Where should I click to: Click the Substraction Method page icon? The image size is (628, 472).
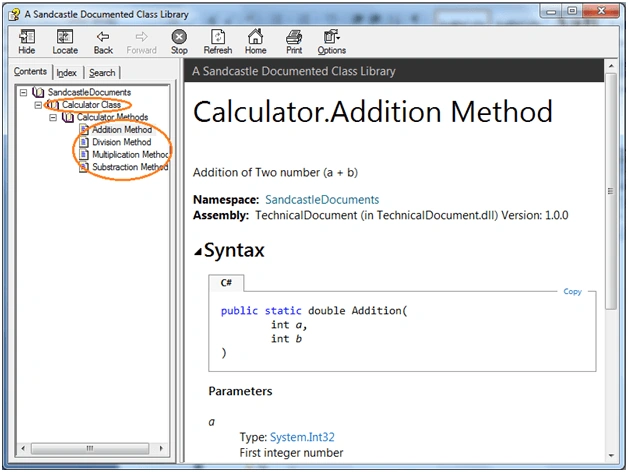[x=84, y=167]
